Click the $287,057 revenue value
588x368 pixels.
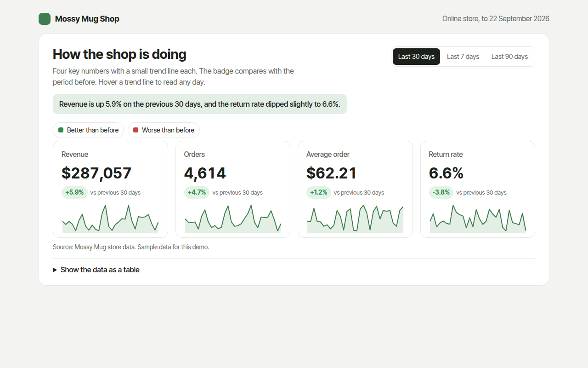click(96, 173)
